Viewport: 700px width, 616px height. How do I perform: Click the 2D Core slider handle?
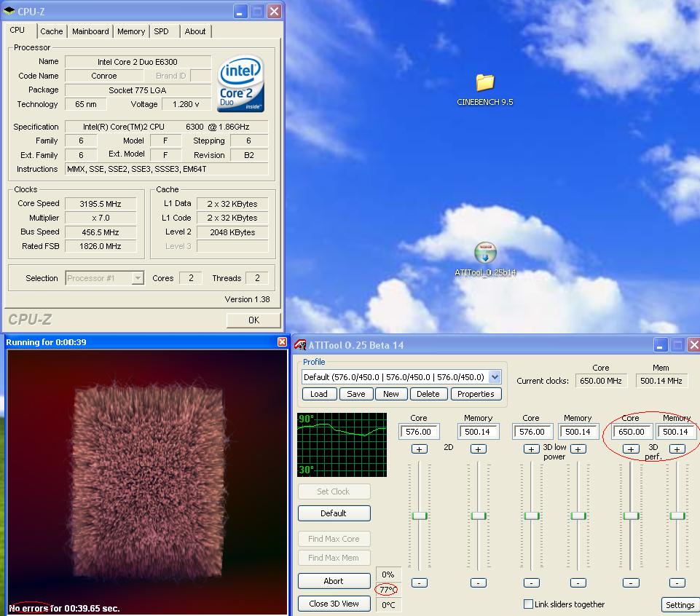(x=419, y=516)
